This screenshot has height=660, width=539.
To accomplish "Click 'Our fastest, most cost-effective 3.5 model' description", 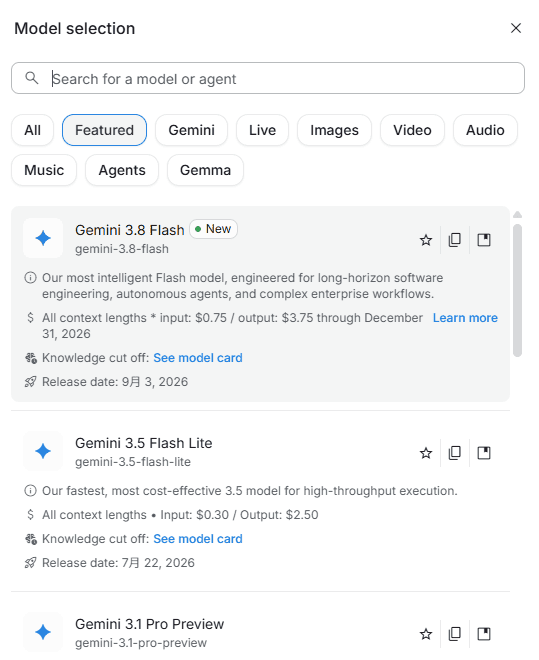I will [x=250, y=491].
